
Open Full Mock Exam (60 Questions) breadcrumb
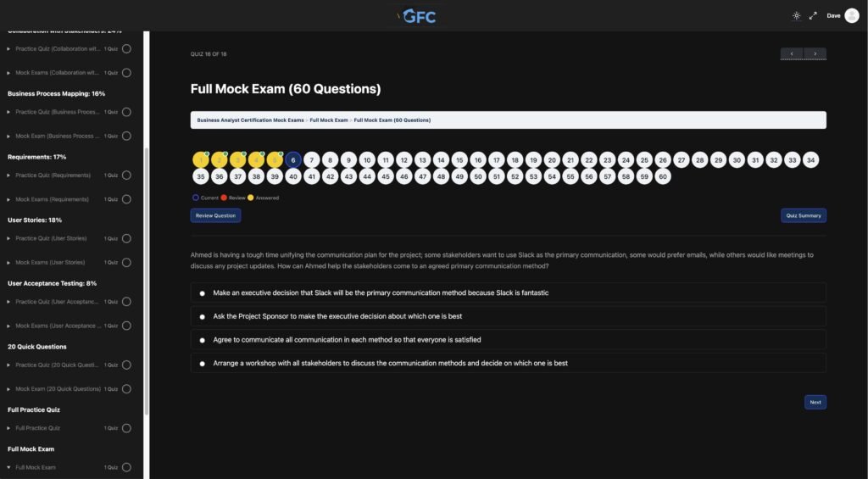click(x=392, y=120)
